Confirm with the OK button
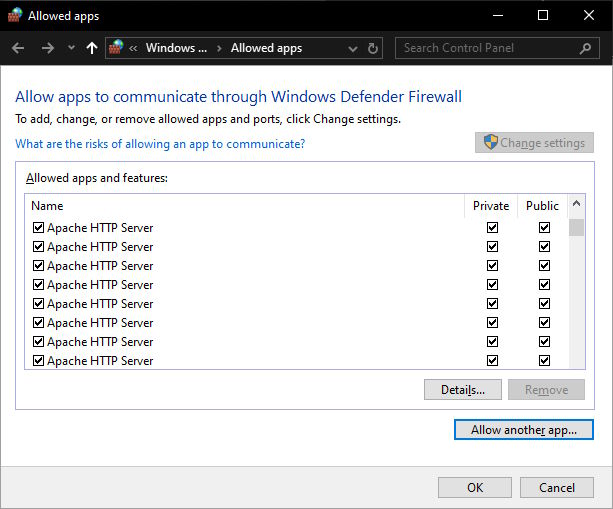The image size is (613, 509). pyautogui.click(x=475, y=487)
